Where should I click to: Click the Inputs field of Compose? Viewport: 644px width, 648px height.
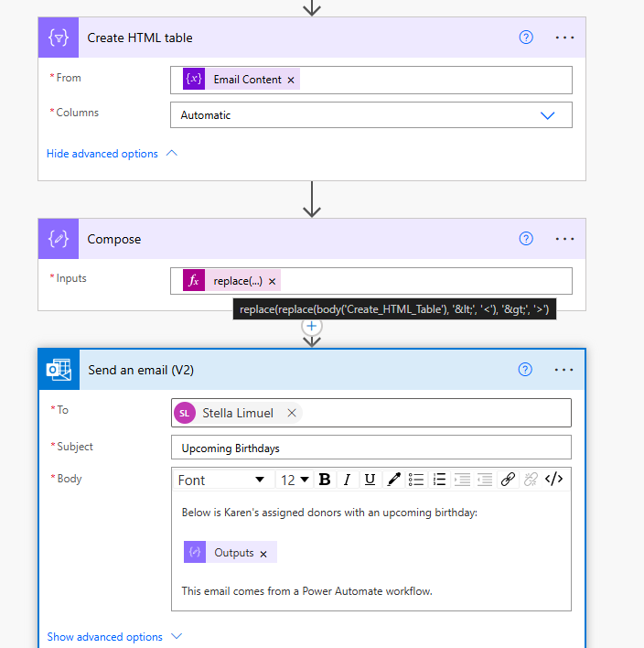coord(371,281)
